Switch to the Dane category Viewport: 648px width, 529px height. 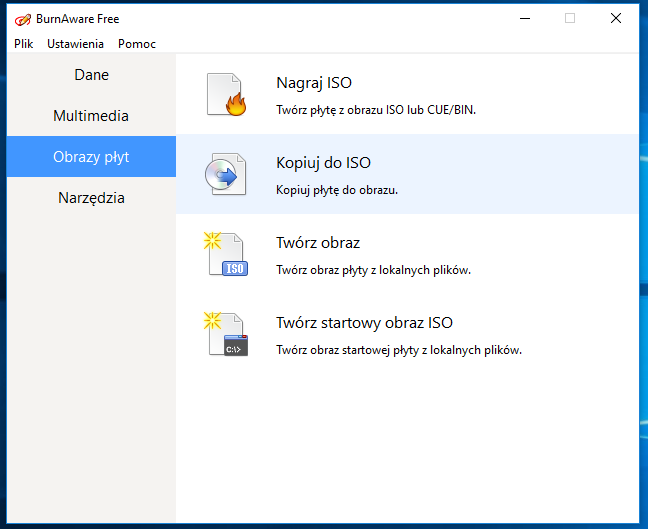pos(91,75)
